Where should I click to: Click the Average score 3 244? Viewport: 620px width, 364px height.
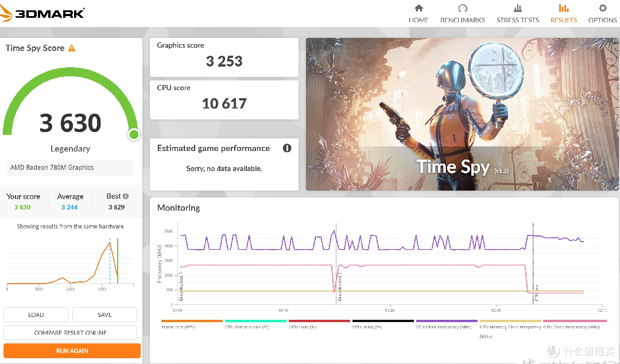click(x=69, y=207)
